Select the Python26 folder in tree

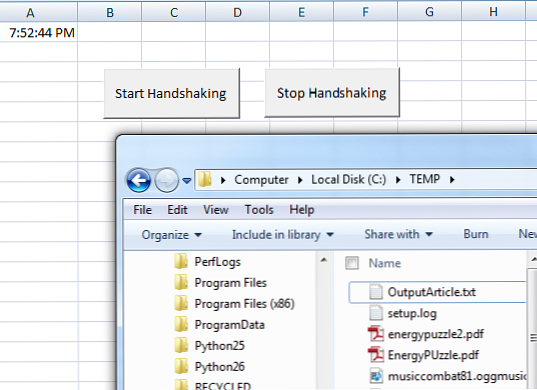[220, 367]
